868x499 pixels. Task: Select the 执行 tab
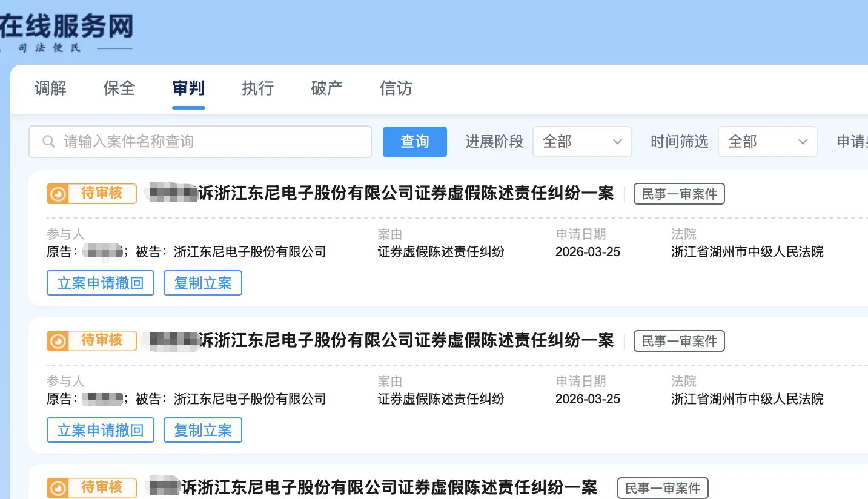click(x=257, y=88)
